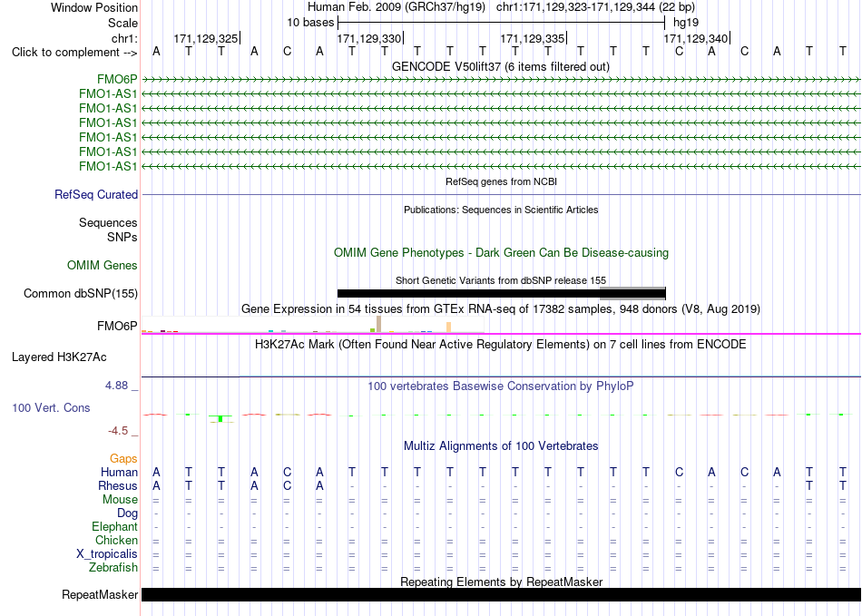Click the 171,129,335 position marker

534,38
